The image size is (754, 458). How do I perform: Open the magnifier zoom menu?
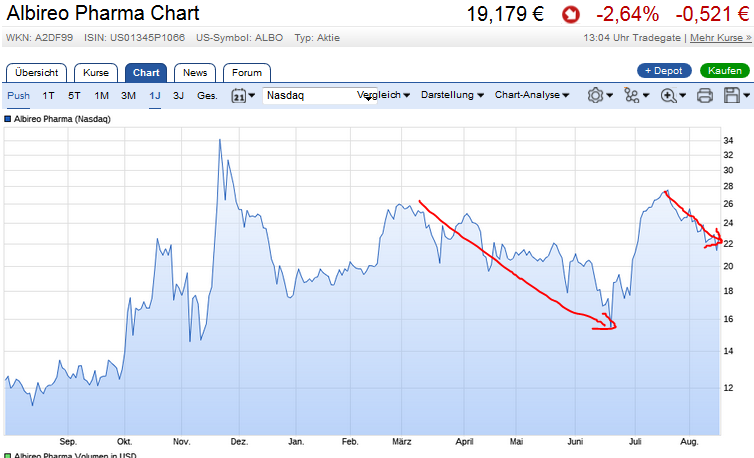pos(668,96)
